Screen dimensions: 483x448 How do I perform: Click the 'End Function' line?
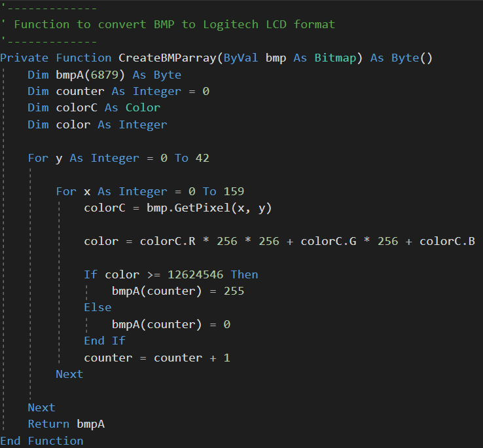(42, 441)
